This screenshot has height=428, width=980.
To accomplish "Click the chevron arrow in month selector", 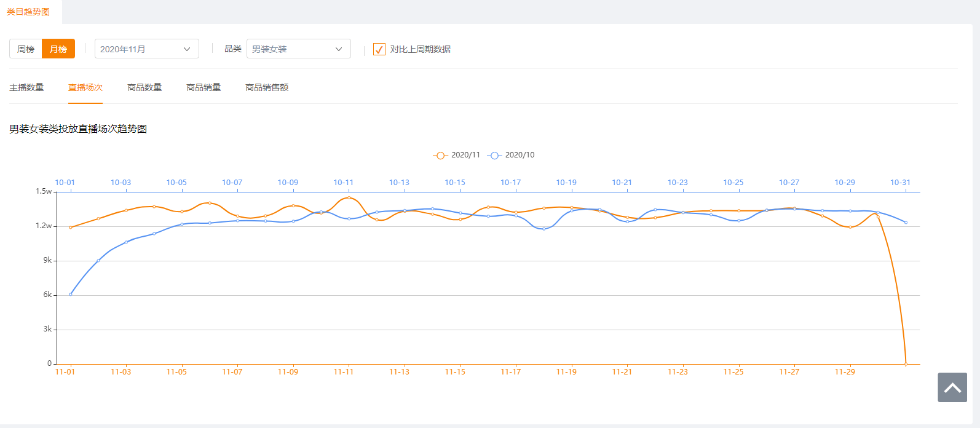I will click(x=187, y=49).
